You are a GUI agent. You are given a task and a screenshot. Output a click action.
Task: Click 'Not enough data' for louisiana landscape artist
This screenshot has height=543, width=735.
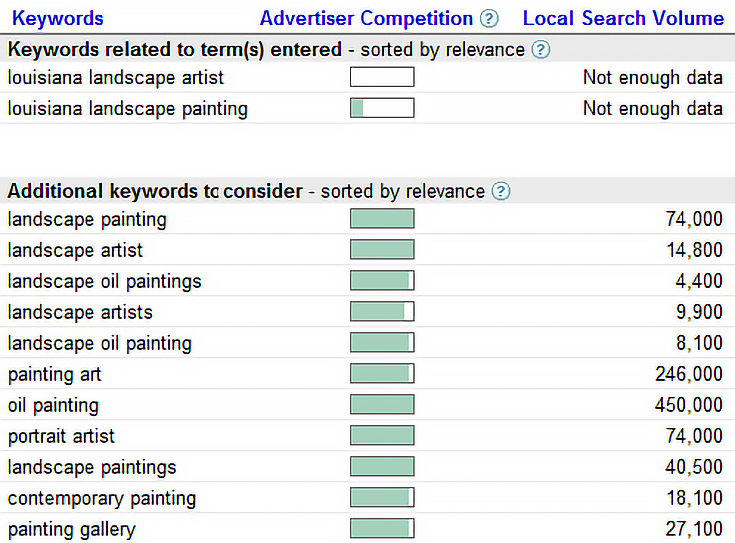coord(652,77)
